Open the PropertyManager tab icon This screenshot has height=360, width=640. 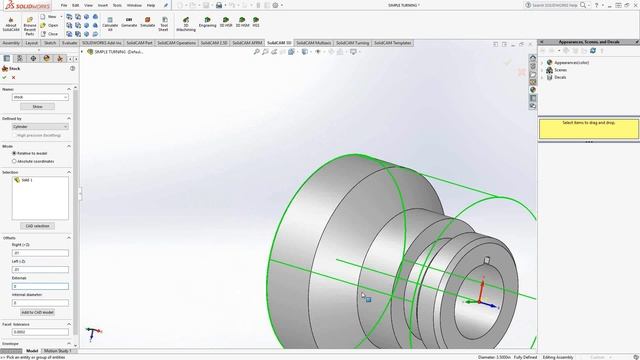pos(20,58)
